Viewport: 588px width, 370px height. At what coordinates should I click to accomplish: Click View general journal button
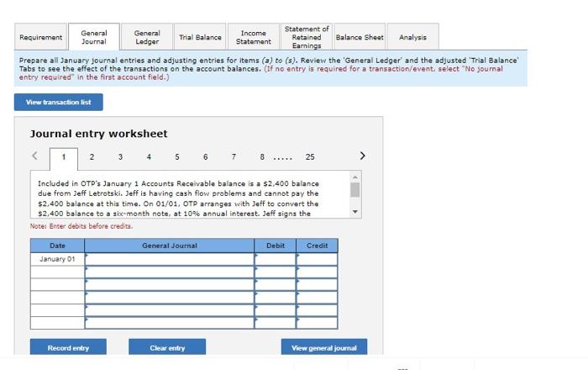tap(324, 347)
